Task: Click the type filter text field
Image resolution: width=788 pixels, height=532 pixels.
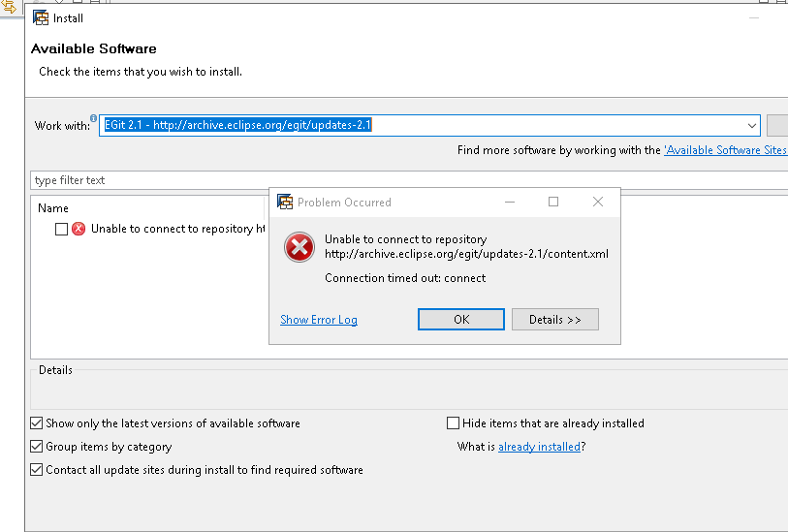Action: (409, 180)
